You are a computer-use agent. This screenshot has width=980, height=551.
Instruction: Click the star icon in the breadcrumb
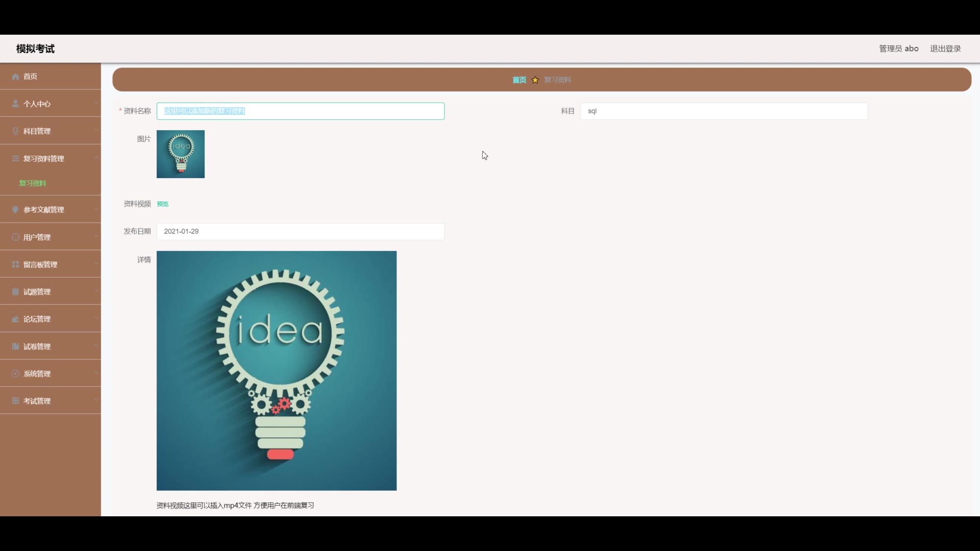click(x=535, y=80)
